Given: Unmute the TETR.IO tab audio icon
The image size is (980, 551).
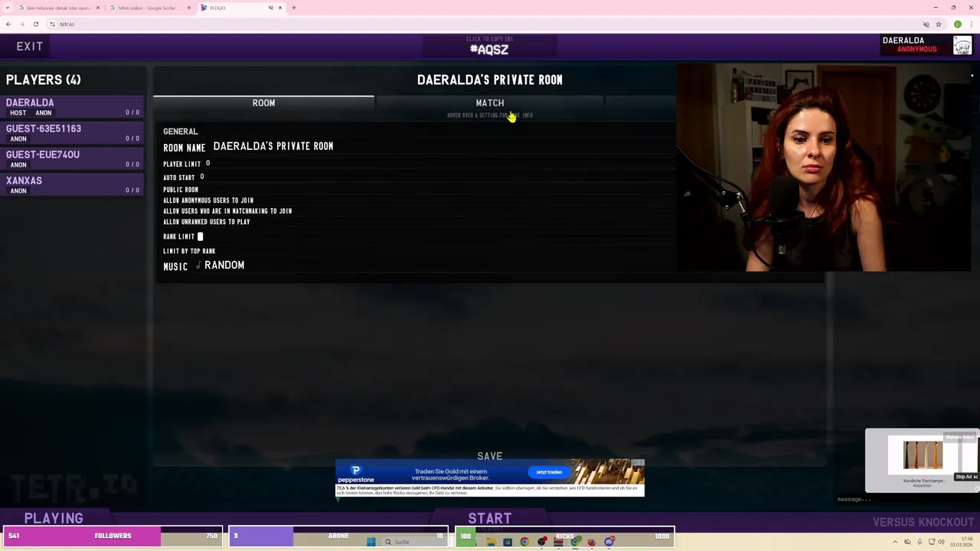Looking at the screenshot, I should pyautogui.click(x=270, y=8).
